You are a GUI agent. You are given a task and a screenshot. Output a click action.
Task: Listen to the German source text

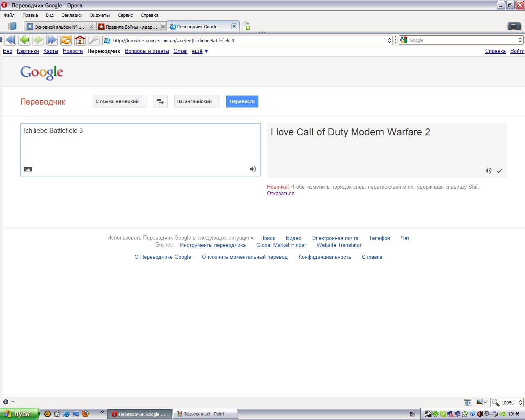pyautogui.click(x=253, y=169)
